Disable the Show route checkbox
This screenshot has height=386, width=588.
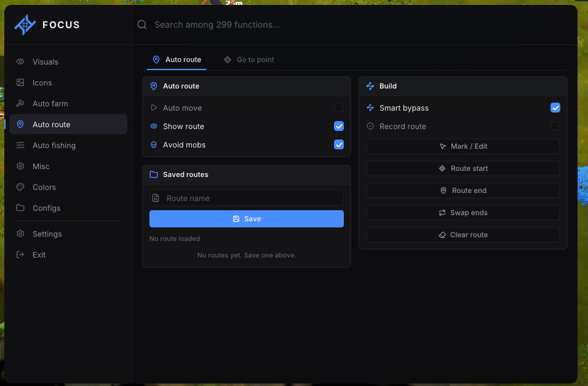pyautogui.click(x=339, y=126)
